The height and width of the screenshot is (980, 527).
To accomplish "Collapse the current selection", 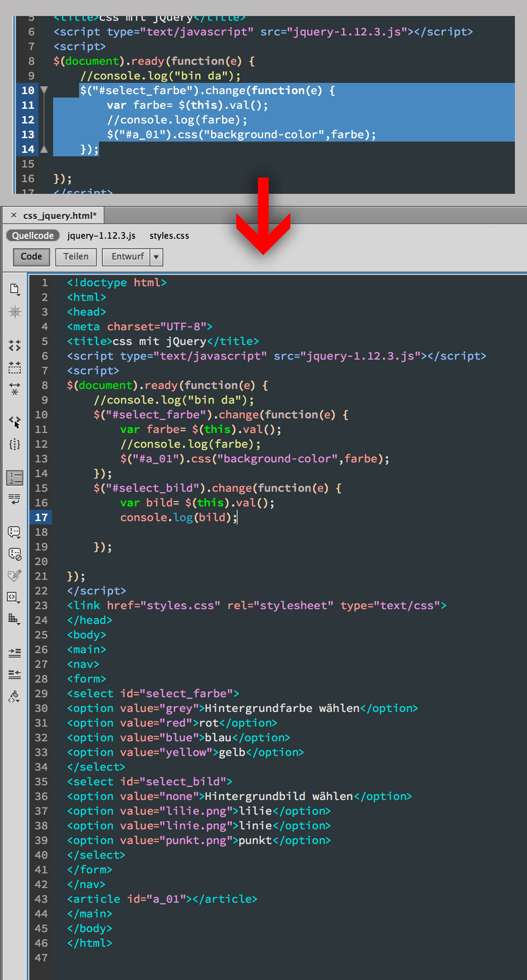I will pyautogui.click(x=15, y=368).
